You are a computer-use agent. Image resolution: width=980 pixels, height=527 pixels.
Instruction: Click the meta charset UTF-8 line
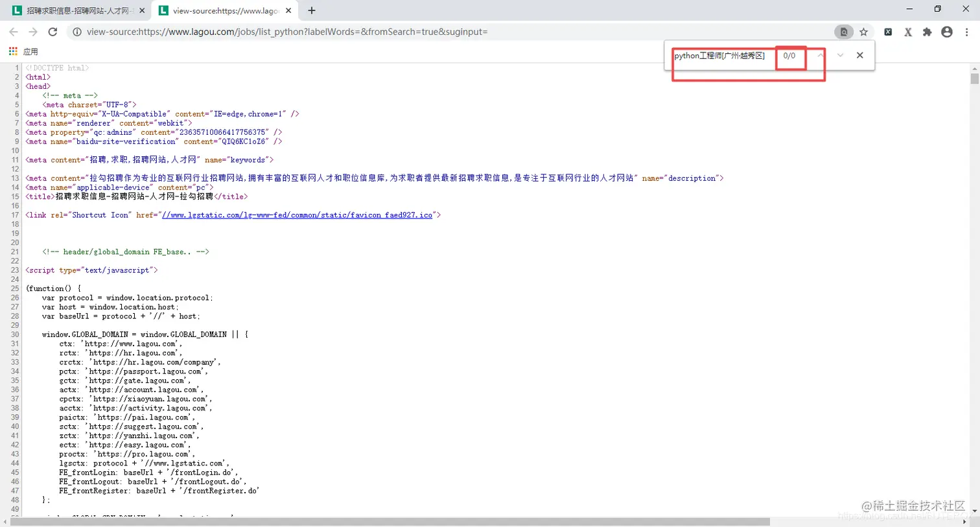click(x=89, y=104)
